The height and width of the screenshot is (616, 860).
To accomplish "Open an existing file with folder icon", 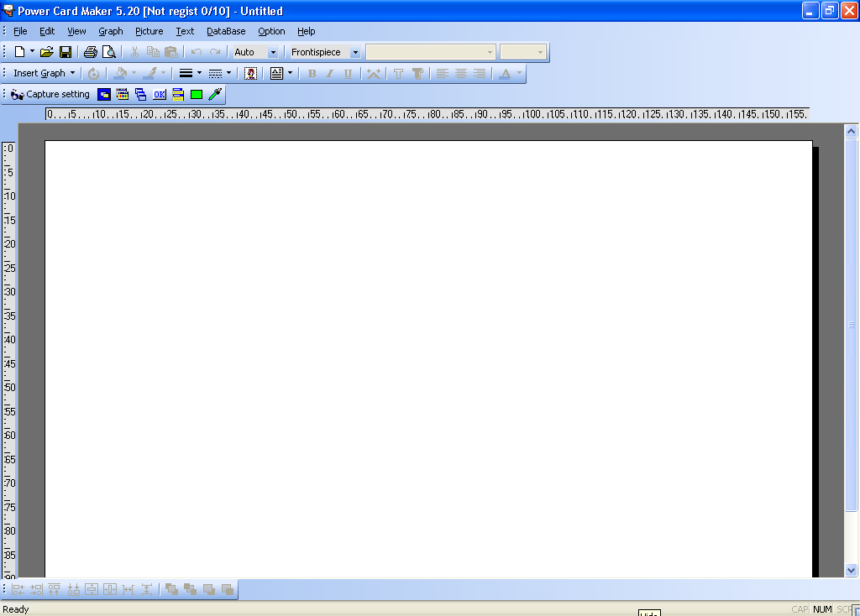I will coord(47,52).
